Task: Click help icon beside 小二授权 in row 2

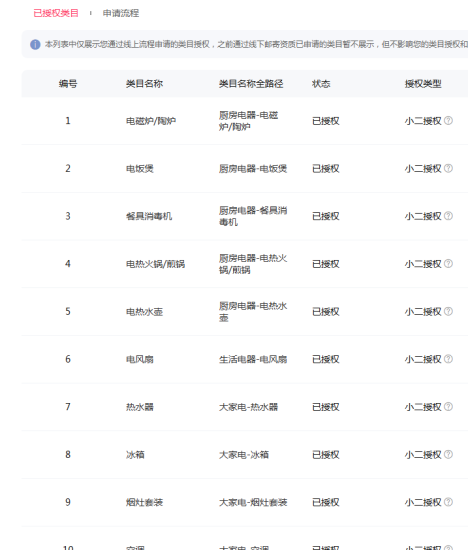Action: pos(448,168)
